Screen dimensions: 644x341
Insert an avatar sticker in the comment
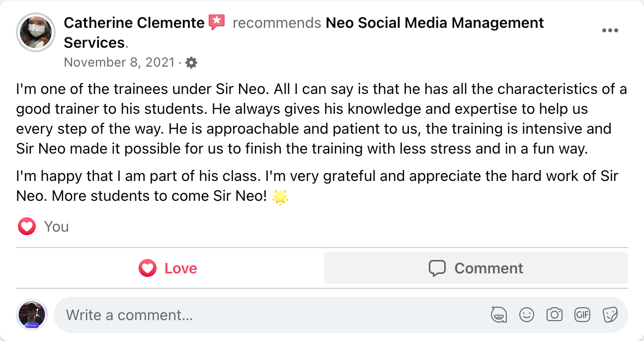[x=498, y=315]
